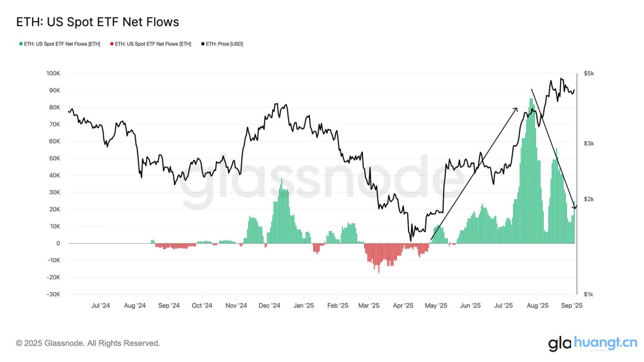
Task: Click the upward trend arrow's arrowhead
Action: [516, 109]
